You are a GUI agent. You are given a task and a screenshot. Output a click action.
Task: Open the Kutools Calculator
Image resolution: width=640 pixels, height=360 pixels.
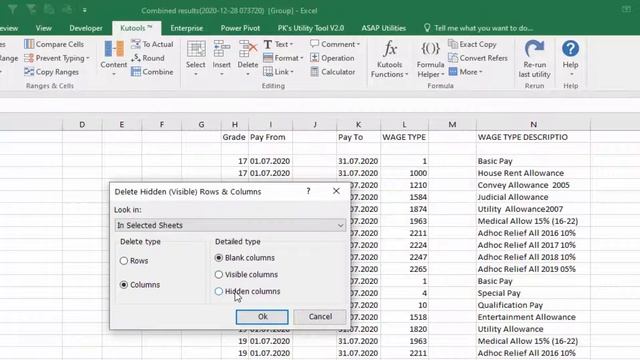(333, 72)
